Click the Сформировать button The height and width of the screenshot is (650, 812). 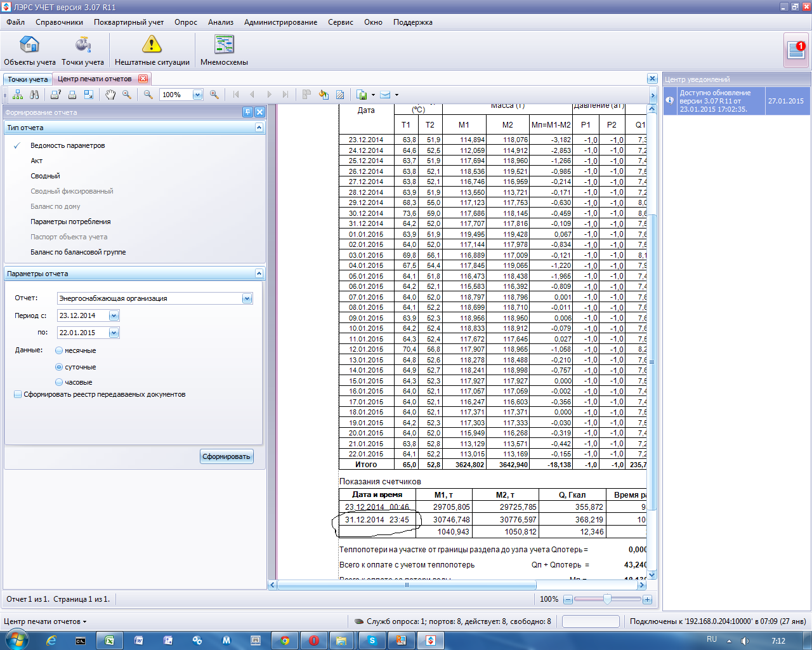[226, 456]
